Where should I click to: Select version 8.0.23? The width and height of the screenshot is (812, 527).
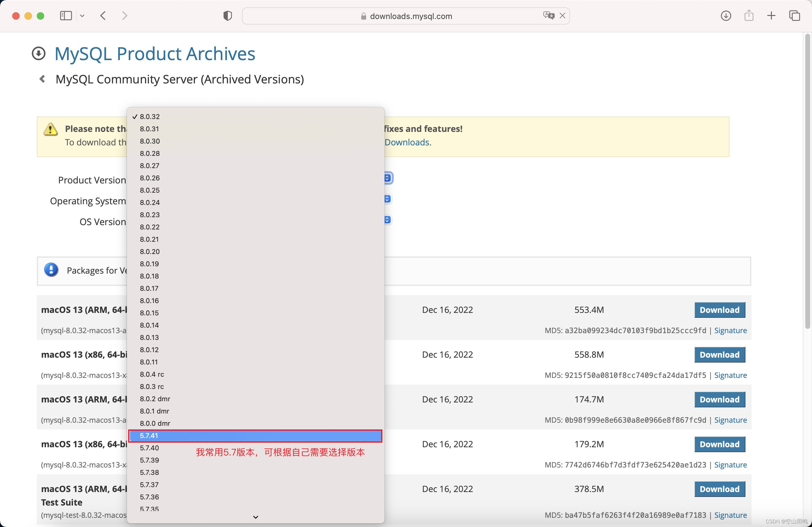coord(255,215)
